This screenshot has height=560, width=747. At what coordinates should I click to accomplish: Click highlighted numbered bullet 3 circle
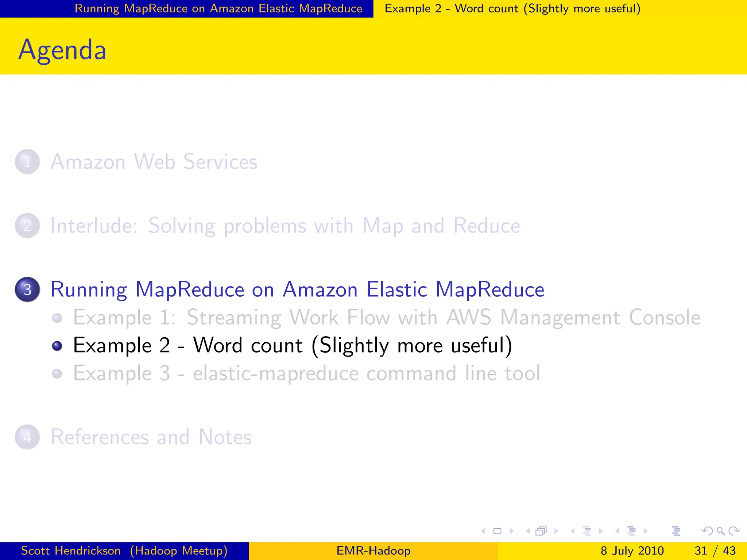pos(27,289)
